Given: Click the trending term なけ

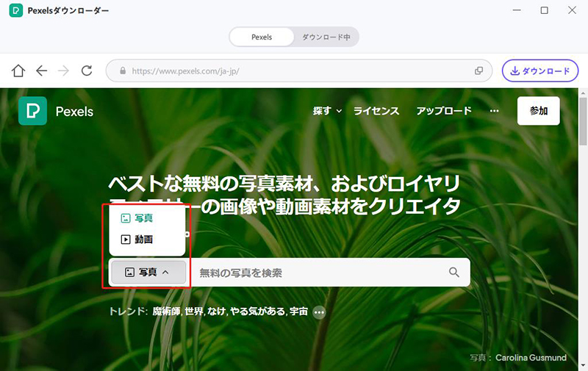Looking at the screenshot, I should (x=215, y=311).
